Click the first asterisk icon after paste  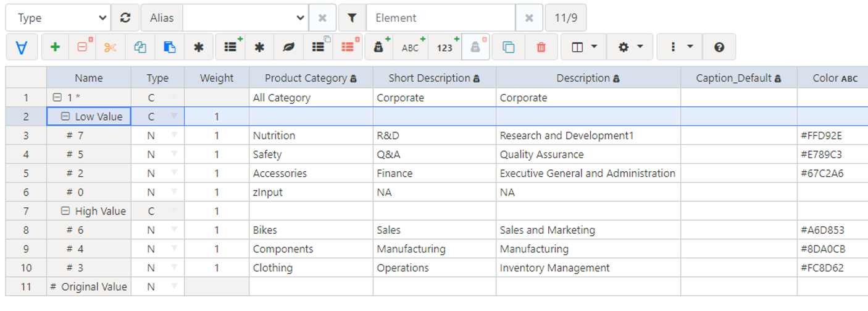click(198, 47)
